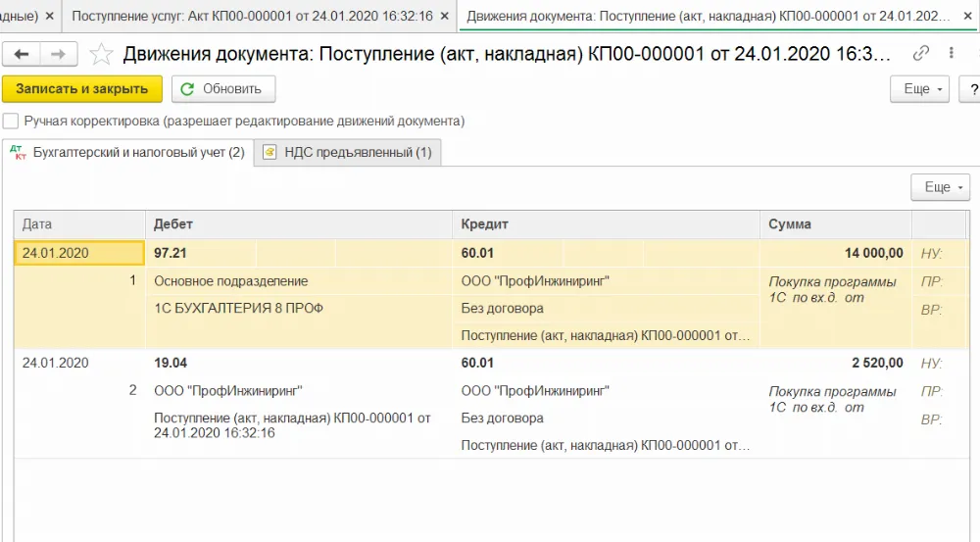This screenshot has width=980, height=542.
Task: Click ООО "ПрофИнжиниринг" in second row debit
Action: click(228, 391)
